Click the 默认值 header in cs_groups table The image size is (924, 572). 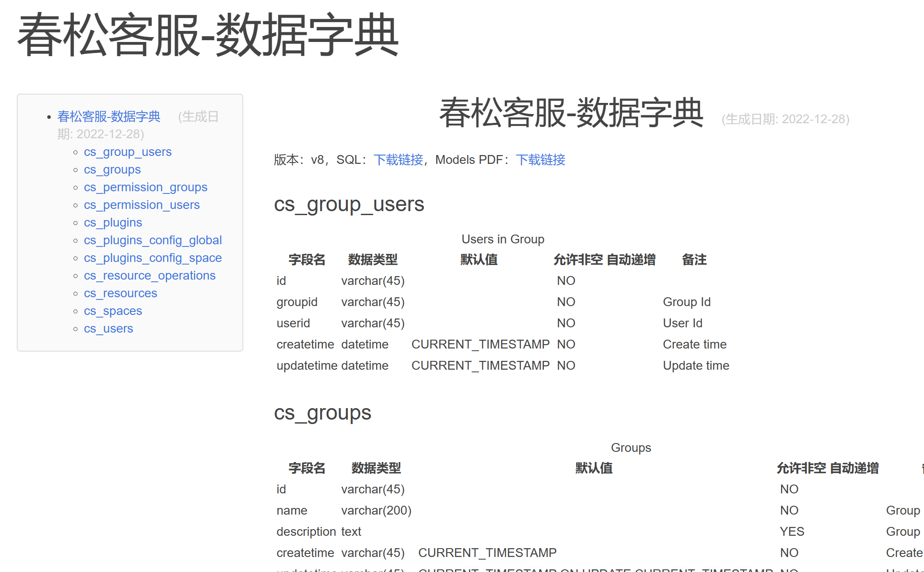tap(594, 468)
